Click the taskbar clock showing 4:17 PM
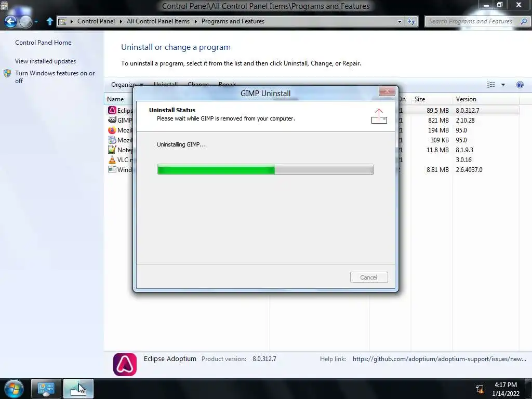This screenshot has height=399, width=532. pos(506,389)
